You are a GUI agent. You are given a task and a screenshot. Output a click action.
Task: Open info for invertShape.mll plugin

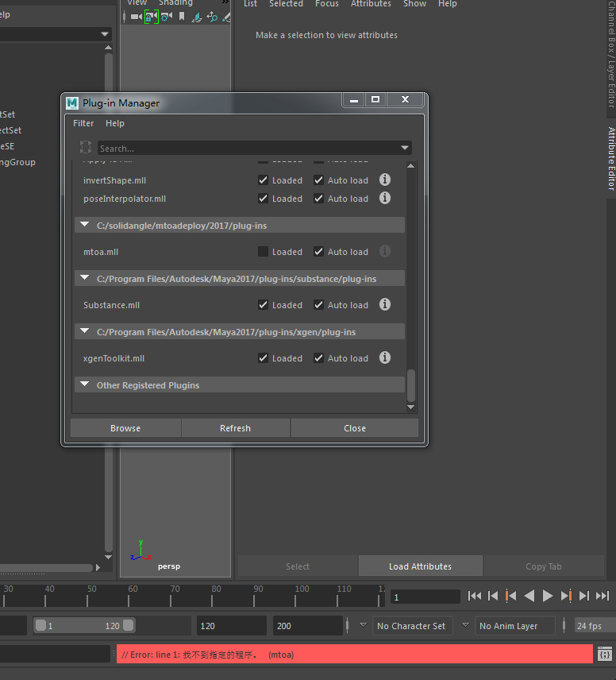click(x=385, y=180)
